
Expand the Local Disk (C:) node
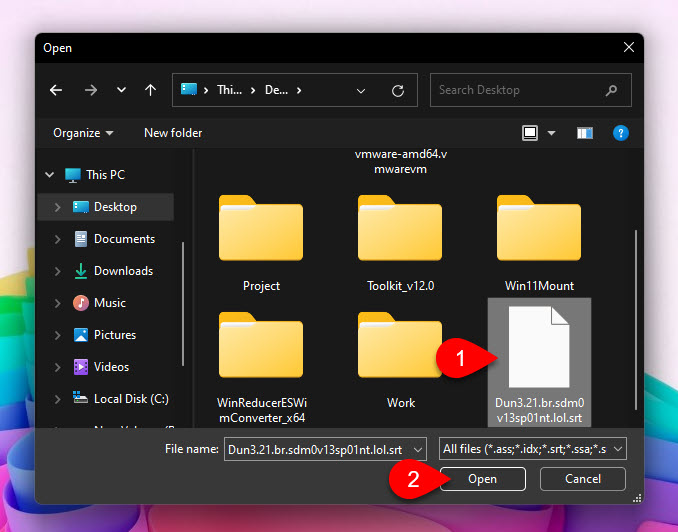pos(57,399)
